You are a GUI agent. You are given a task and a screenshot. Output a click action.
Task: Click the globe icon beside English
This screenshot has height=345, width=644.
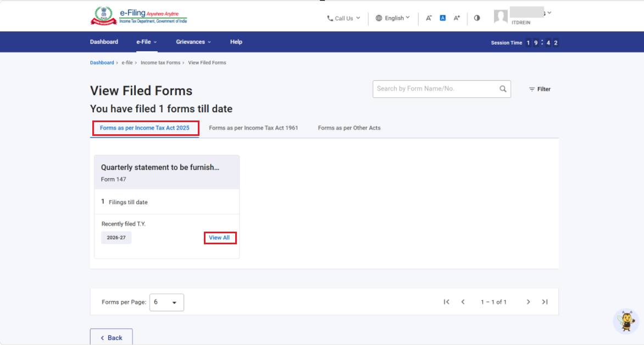tap(379, 18)
